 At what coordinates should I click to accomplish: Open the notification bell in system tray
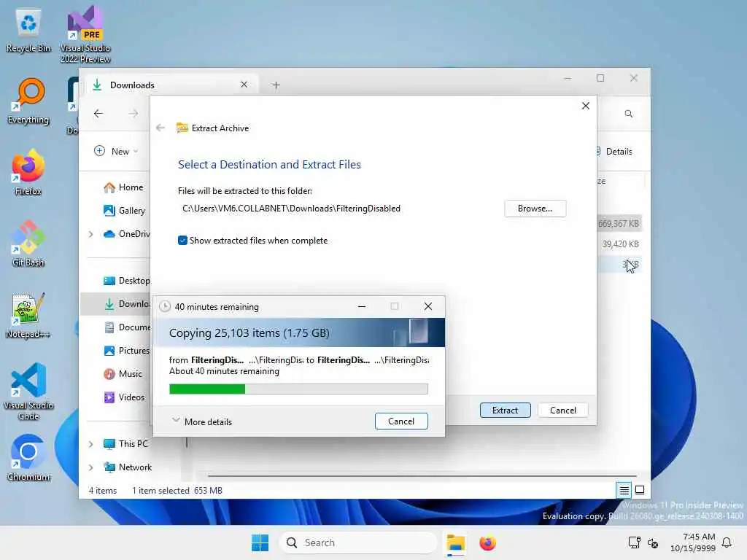727,542
